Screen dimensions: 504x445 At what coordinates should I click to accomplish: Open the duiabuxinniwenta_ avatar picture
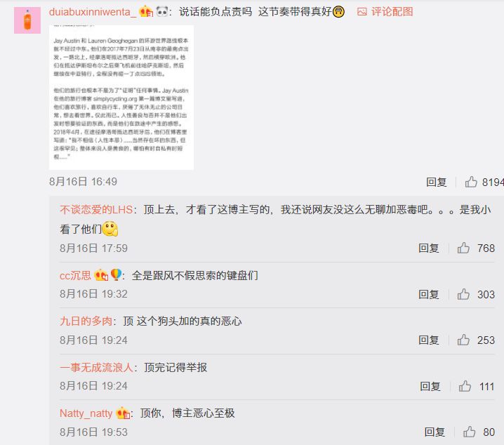click(x=27, y=20)
